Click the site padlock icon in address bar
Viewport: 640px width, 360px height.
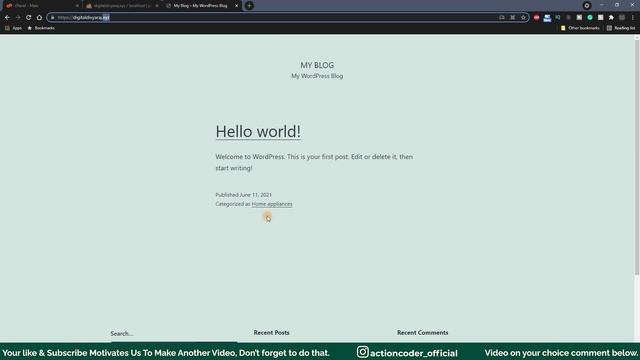[53, 18]
